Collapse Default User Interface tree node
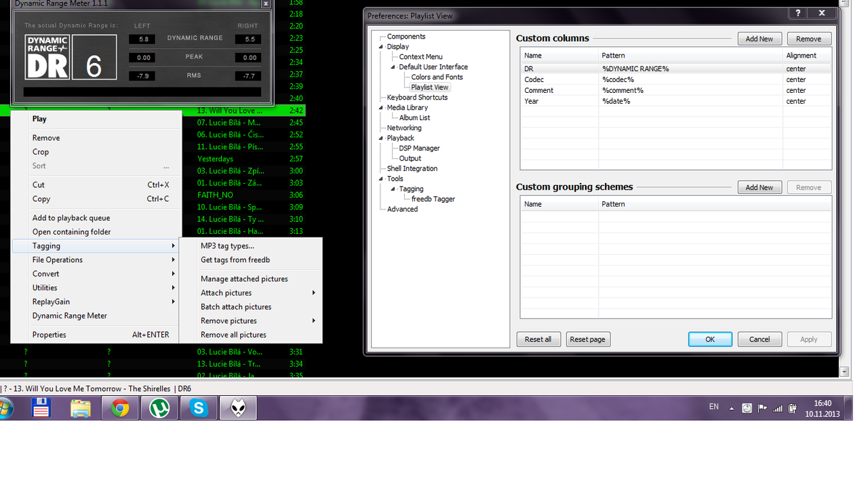 (393, 67)
